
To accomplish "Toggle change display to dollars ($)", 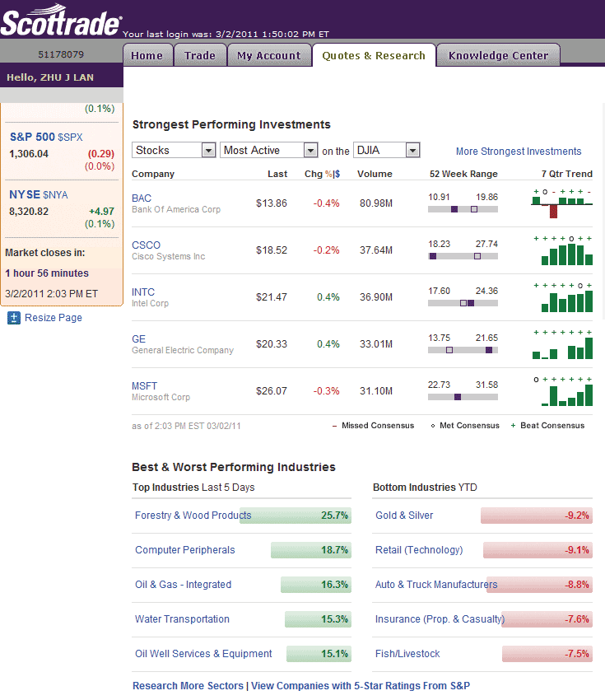I will tap(337, 174).
